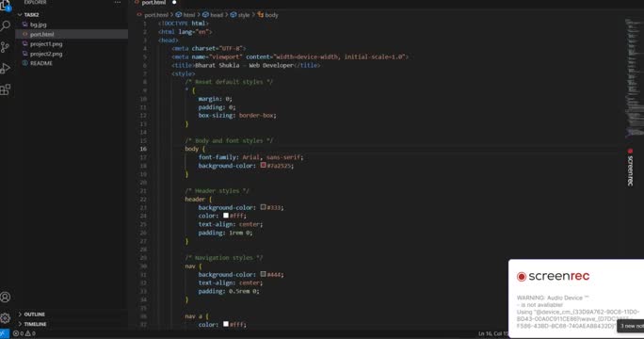Open the Run and Debug view

coord(6,68)
